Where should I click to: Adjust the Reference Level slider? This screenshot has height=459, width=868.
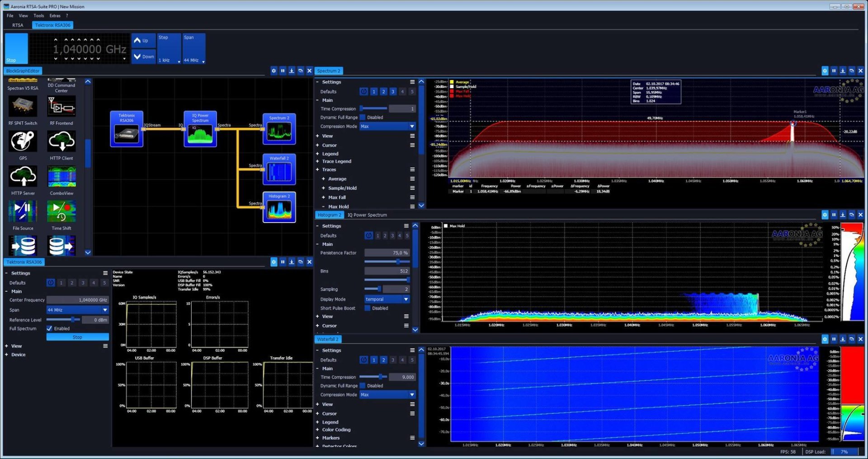(x=63, y=320)
